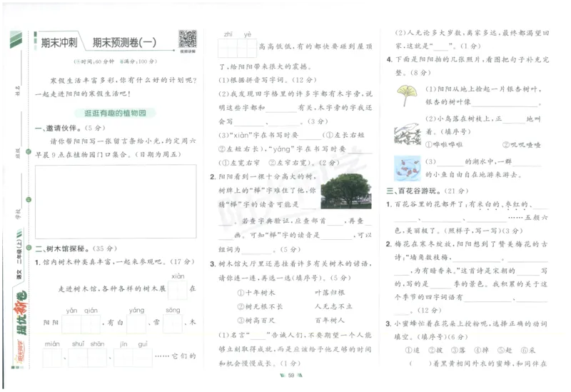The image size is (571, 392).
Task: Click the fish in lake picture
Action: (x=407, y=168)
